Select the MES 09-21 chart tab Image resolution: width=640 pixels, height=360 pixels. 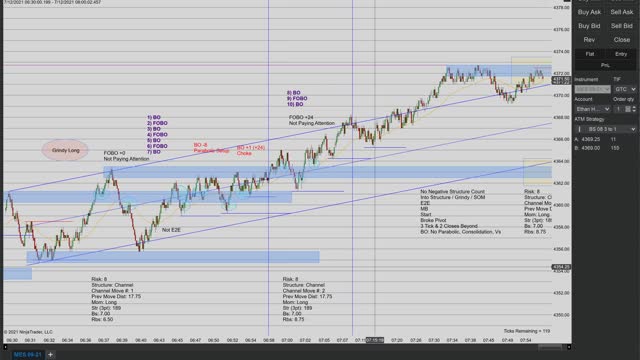27,355
